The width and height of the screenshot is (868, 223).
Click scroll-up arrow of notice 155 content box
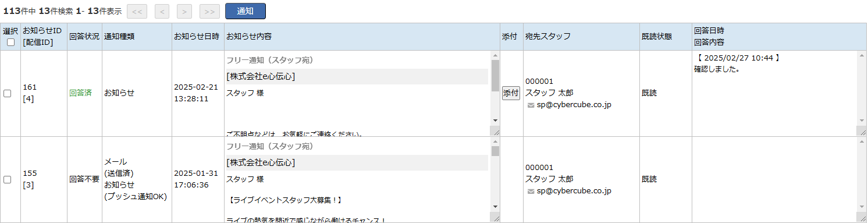[x=495, y=141]
